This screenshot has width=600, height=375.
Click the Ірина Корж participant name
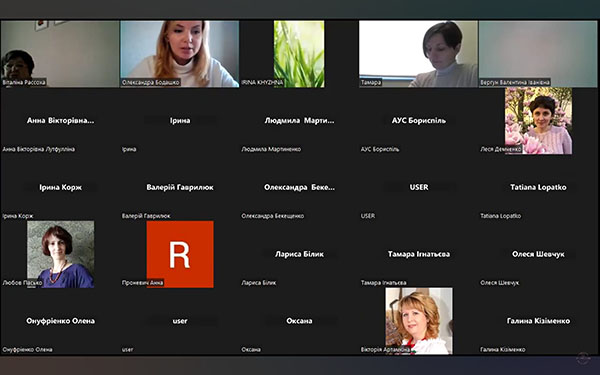(60, 187)
